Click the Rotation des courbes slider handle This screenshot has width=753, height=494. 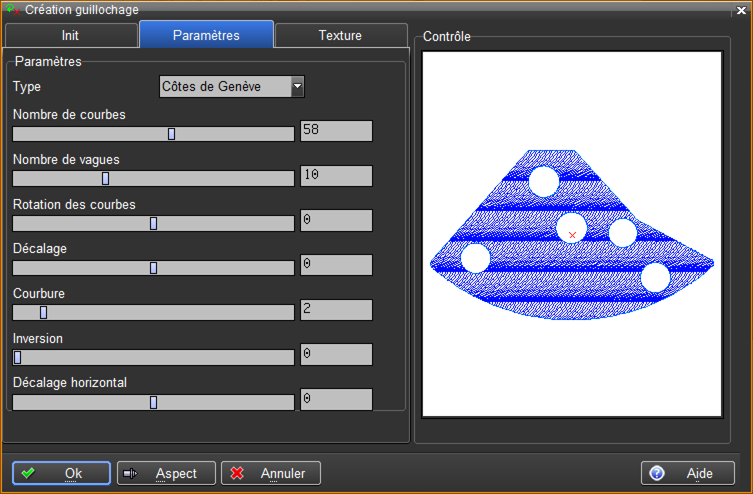[x=154, y=223]
